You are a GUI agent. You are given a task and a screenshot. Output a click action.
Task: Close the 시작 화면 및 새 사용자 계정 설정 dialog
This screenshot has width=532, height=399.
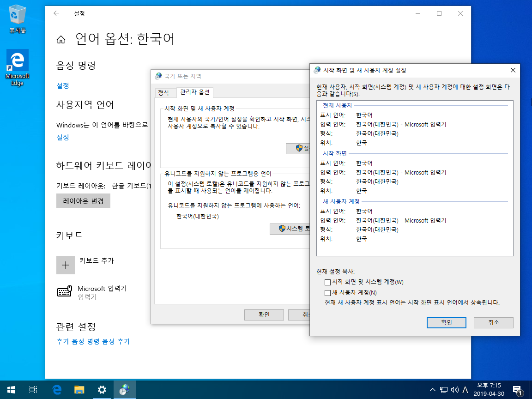[x=513, y=70]
